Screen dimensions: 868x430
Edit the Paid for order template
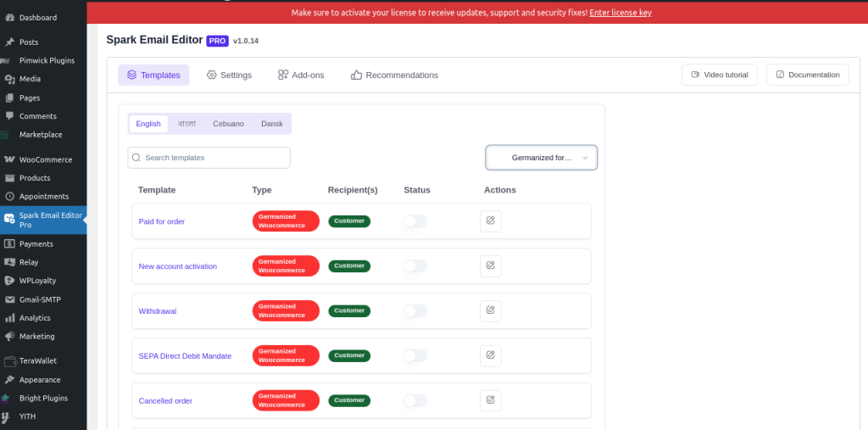[x=491, y=221]
